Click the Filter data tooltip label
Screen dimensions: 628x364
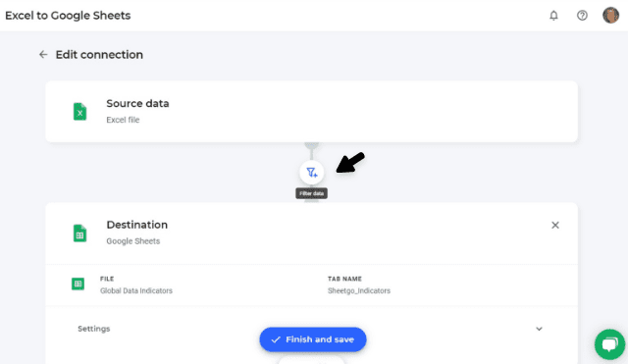312,193
